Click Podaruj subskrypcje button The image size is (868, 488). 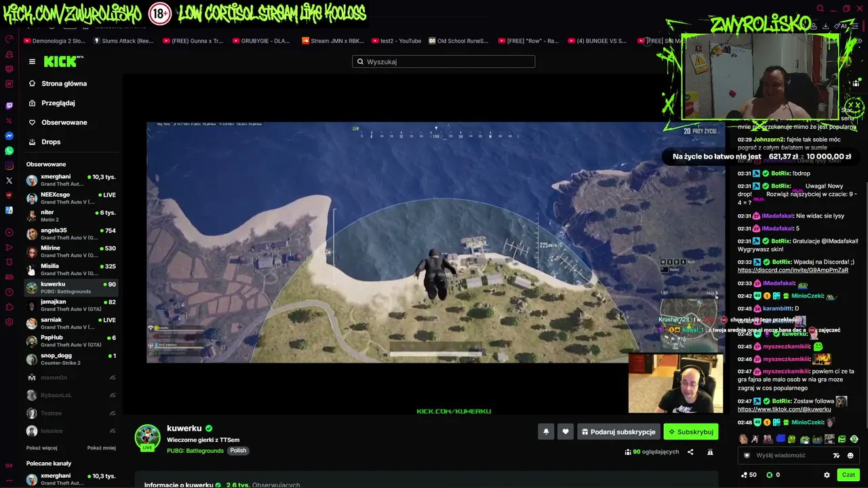click(x=618, y=432)
